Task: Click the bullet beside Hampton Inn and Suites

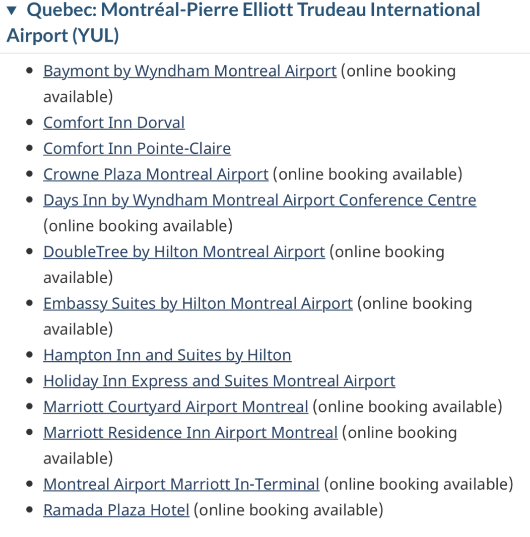Action: click(x=29, y=354)
